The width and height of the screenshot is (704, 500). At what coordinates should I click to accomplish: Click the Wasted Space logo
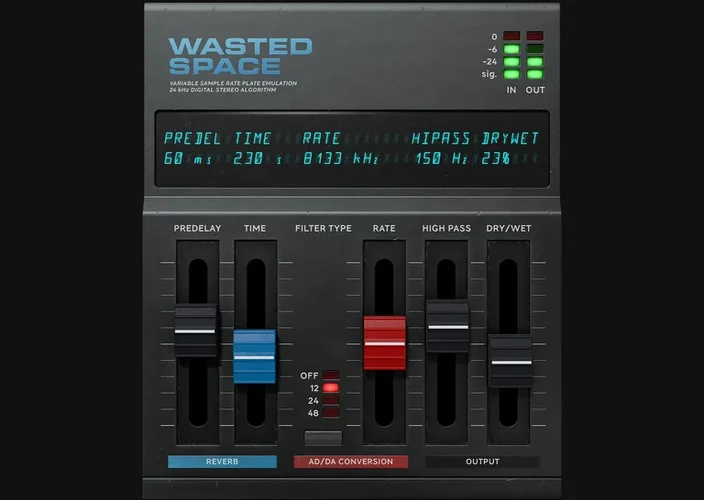(x=240, y=56)
